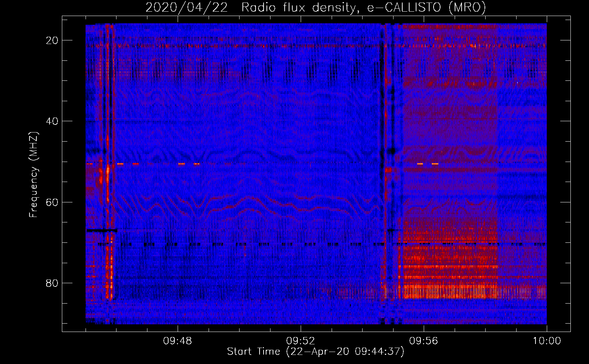589x364 pixels.
Task: Click the '80' frequency tick label
Action: (x=52, y=283)
